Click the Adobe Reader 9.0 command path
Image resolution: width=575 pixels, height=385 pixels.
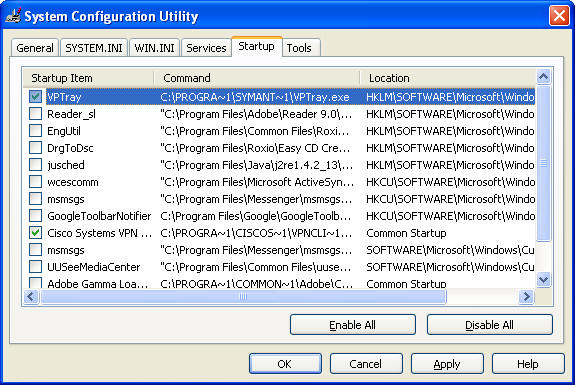coord(256,114)
